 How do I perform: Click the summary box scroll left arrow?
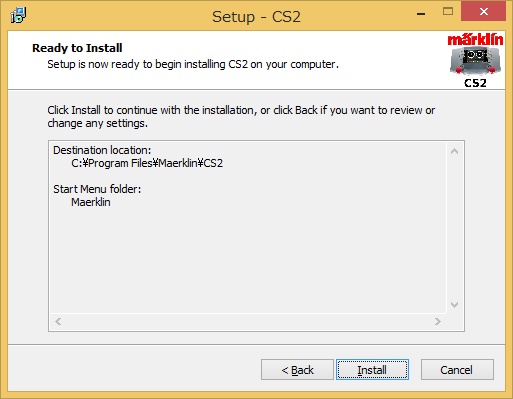click(58, 321)
